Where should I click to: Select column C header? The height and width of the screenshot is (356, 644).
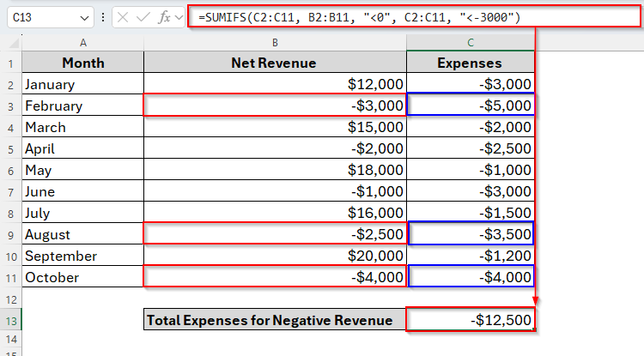pyautogui.click(x=471, y=41)
